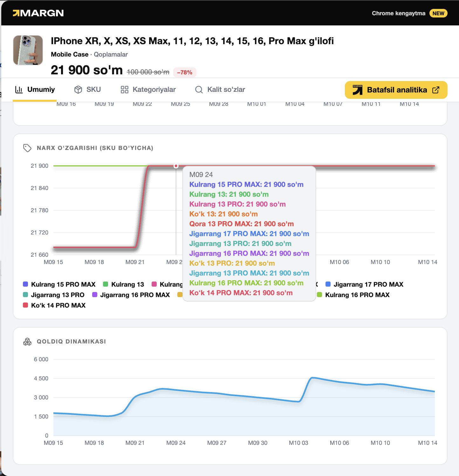Click the Qoldiq dinamikasi heading
The image size is (459, 476).
[x=72, y=342]
